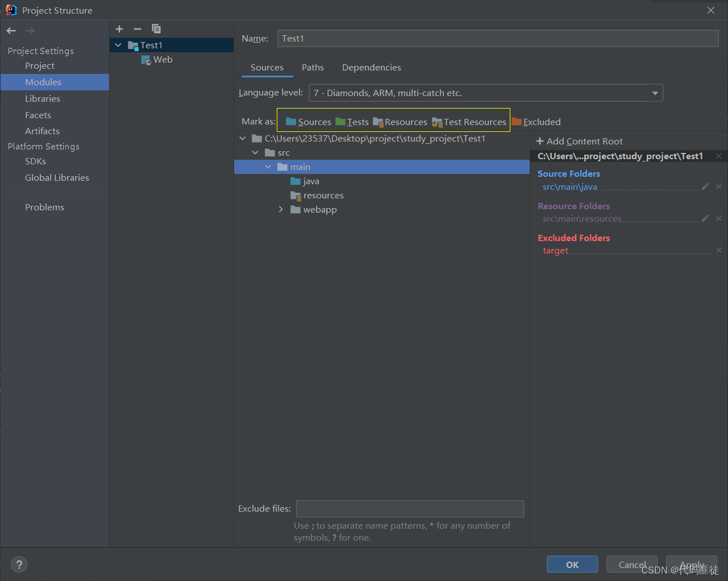Open SDKs platform settings
This screenshot has width=728, height=581.
click(x=35, y=161)
